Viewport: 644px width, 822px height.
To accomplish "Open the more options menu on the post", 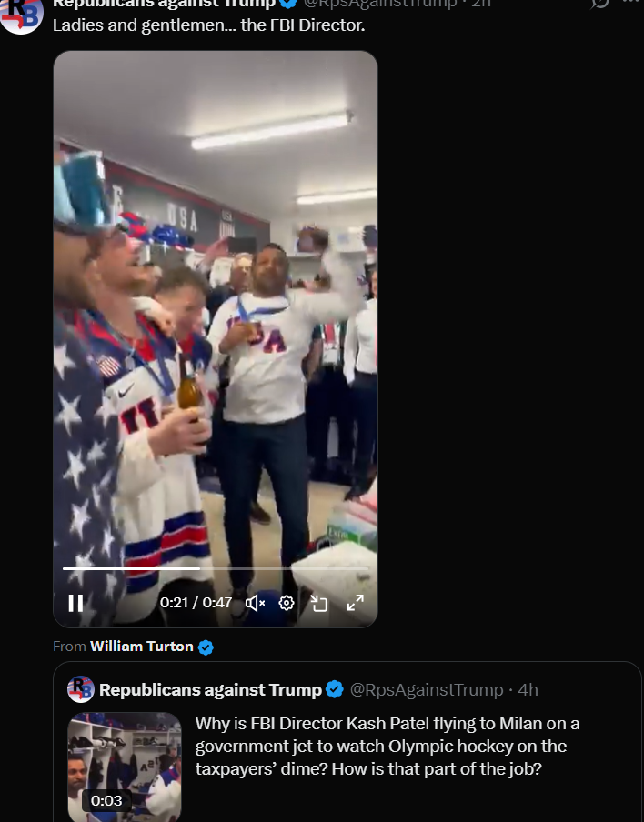I will (x=631, y=2).
